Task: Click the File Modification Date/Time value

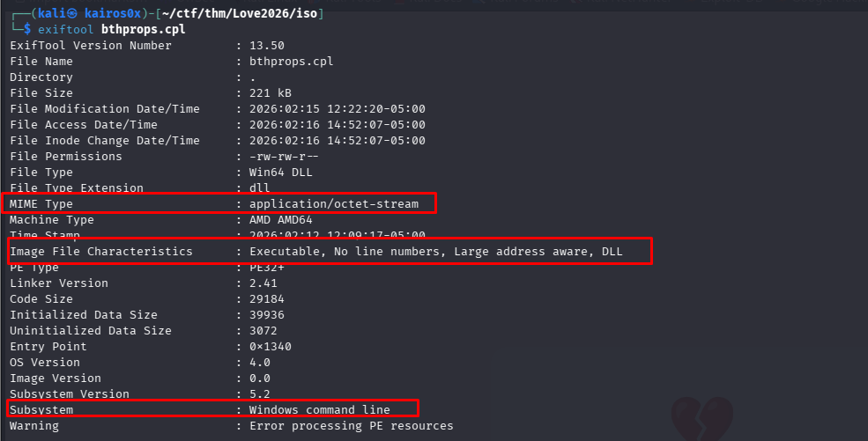Action: [338, 109]
